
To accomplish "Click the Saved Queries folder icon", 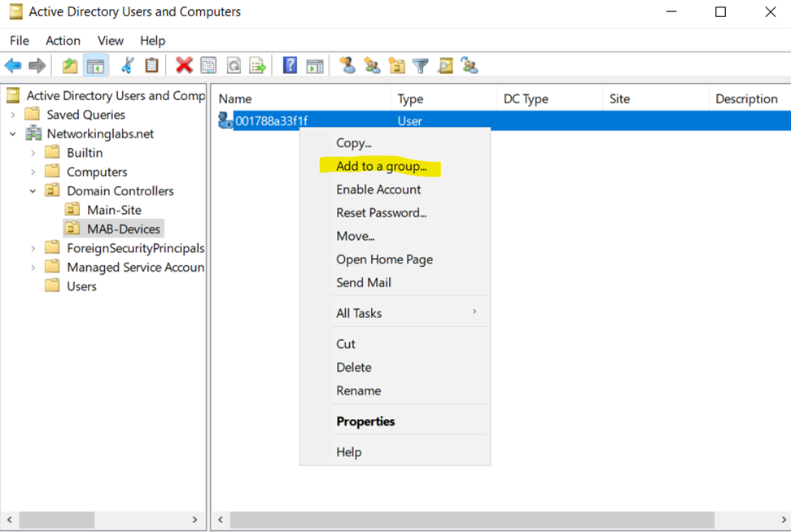I will pyautogui.click(x=33, y=113).
